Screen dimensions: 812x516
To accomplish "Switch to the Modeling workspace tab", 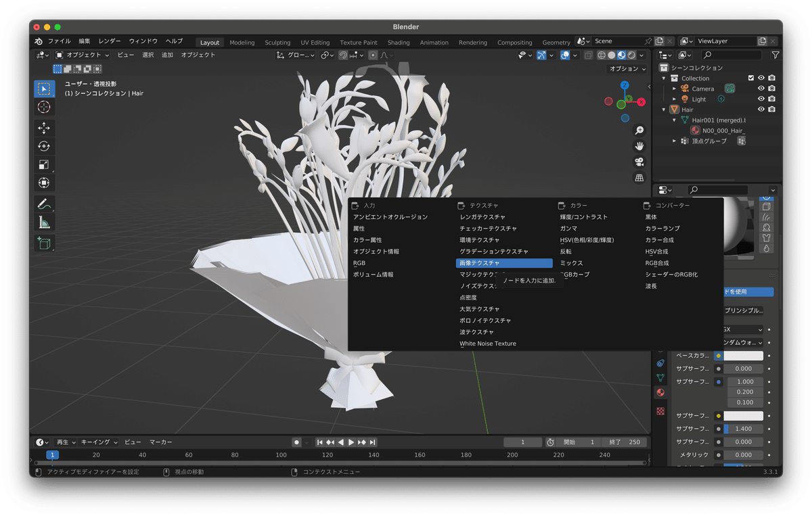I will click(242, 42).
